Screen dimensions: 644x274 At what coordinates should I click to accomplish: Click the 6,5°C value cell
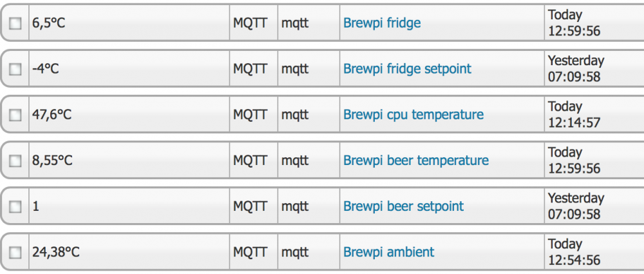point(49,23)
